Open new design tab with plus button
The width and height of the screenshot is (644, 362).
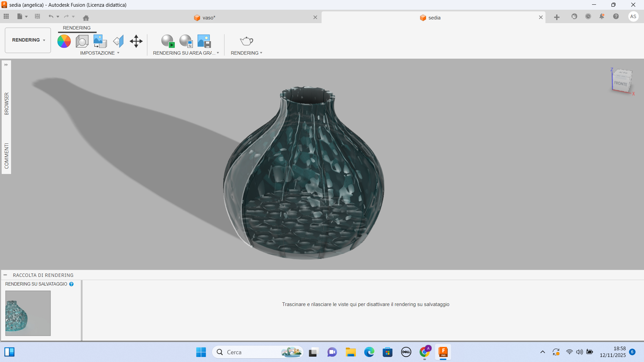tap(557, 17)
